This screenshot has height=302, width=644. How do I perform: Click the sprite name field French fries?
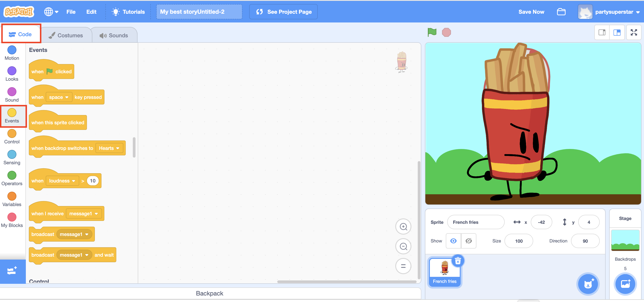click(x=475, y=222)
